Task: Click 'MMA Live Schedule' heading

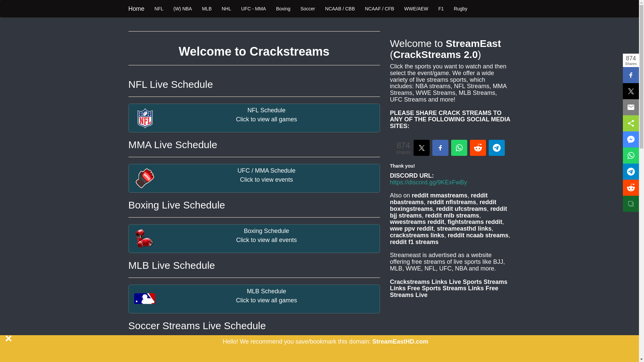Action: [172, 145]
